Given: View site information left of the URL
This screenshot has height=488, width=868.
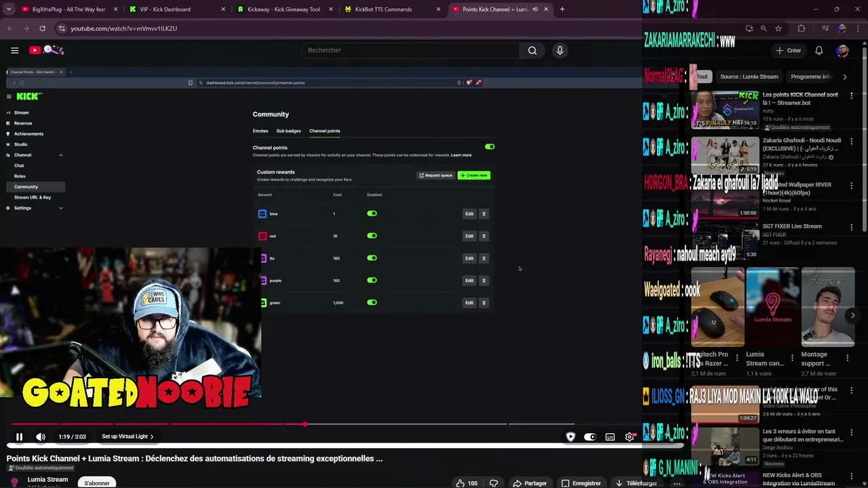Looking at the screenshot, I should (x=62, y=28).
